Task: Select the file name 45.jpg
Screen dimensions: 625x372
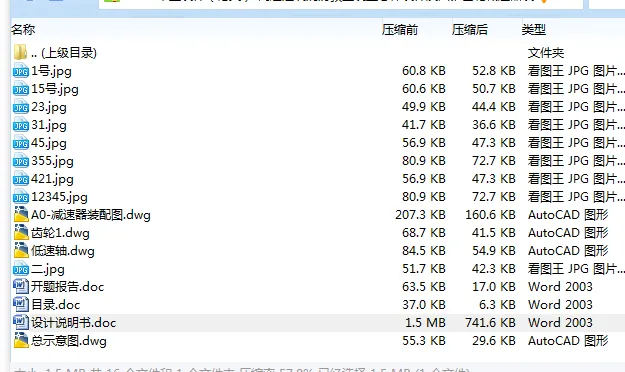Action: click(x=49, y=143)
